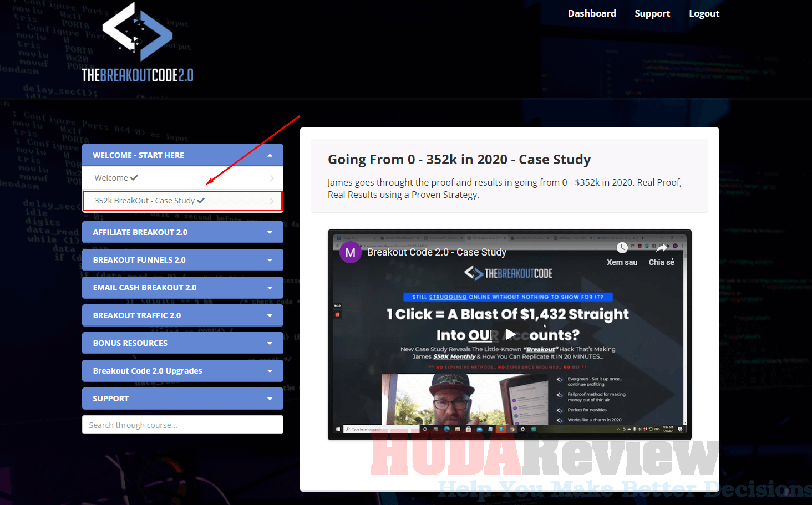Click the chevron arrow on 352k BreakOut row
This screenshot has height=505, width=812.
pyautogui.click(x=272, y=201)
